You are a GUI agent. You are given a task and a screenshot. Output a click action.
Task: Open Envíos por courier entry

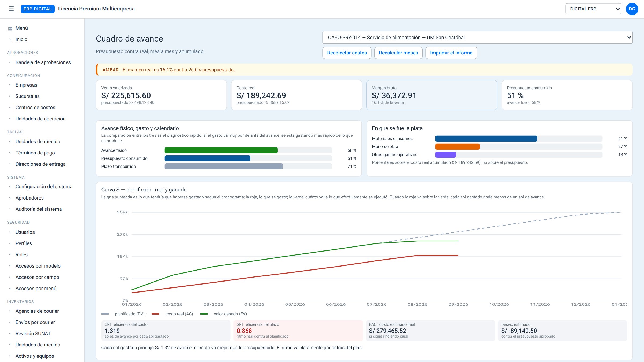35,322
